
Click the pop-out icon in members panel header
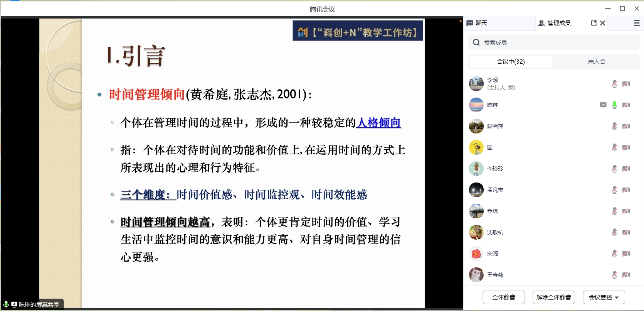(594, 23)
